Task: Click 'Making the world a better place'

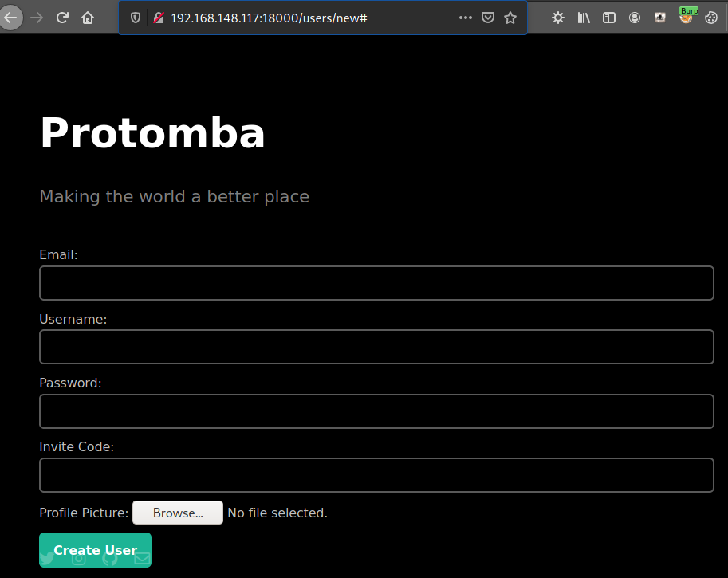Action: pos(174,196)
